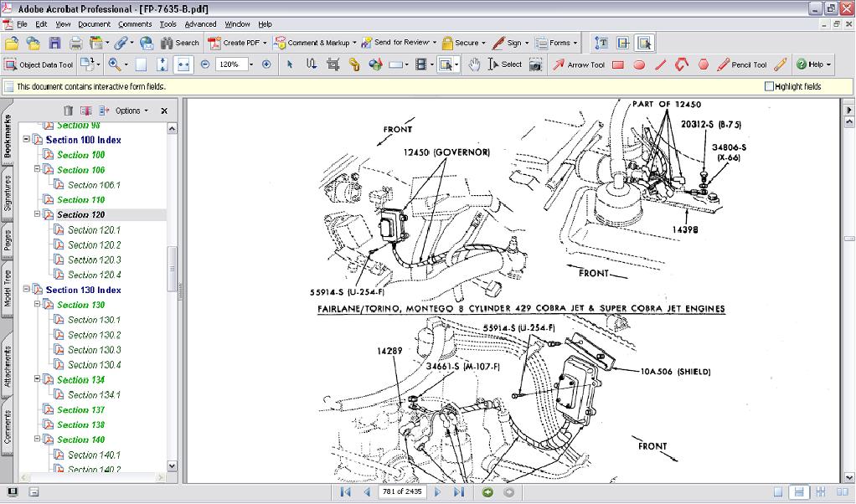Screen dimensions: 856x504
Task: Click the Email globe envelope icon
Action: coord(147,43)
